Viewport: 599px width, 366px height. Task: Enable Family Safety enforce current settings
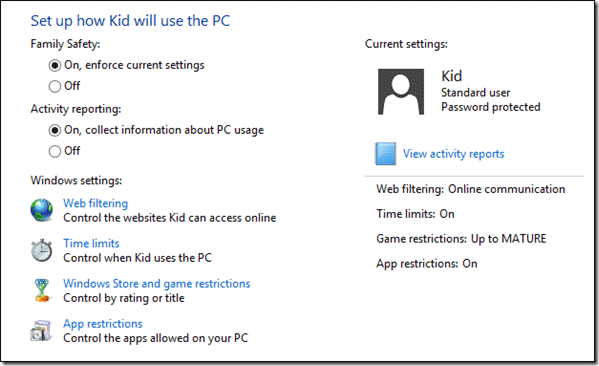pos(55,65)
